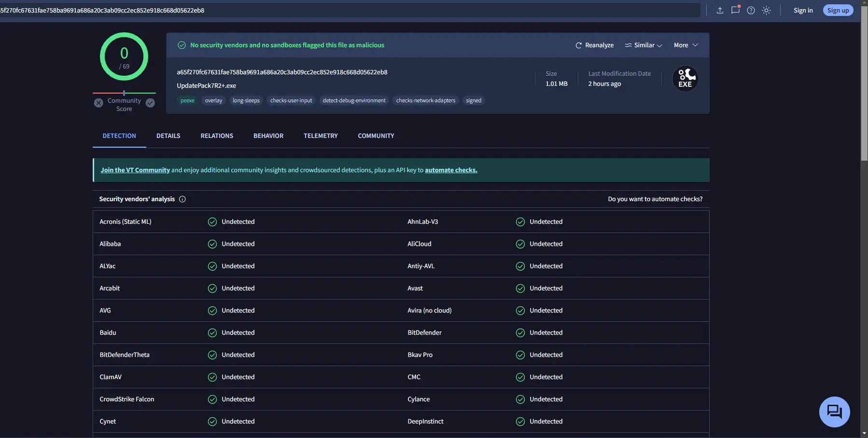
Task: Click the green check icon for CrowdStrike Falcon
Action: point(212,399)
